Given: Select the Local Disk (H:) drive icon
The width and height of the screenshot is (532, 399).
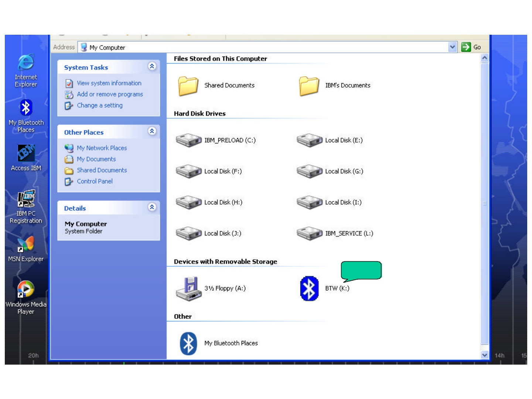Looking at the screenshot, I should click(x=188, y=202).
